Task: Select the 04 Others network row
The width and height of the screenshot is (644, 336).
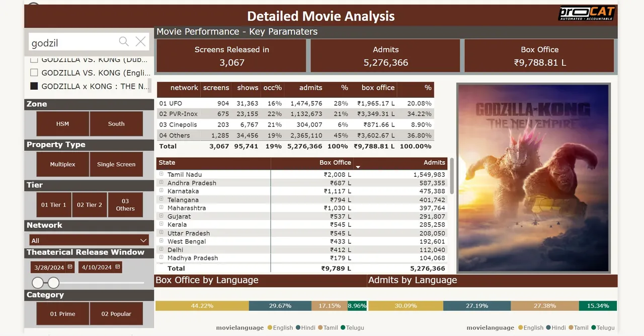Action: coord(295,136)
